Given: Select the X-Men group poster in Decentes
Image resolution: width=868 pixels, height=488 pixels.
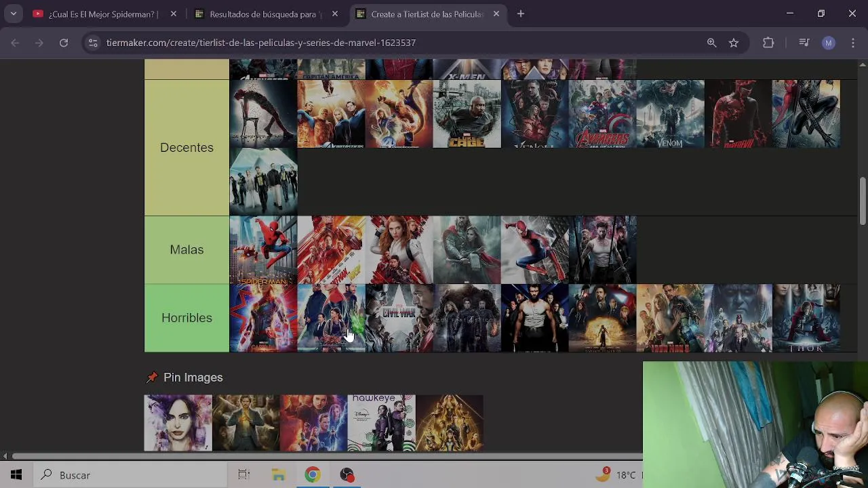Looking at the screenshot, I should coord(263,182).
